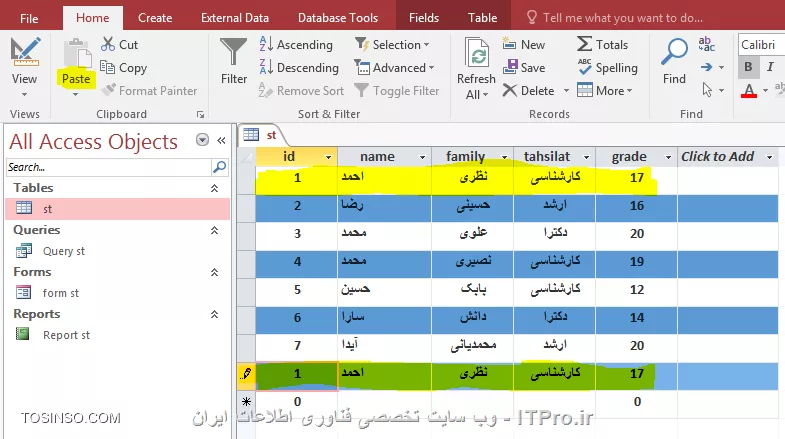Open the Filter funnel tool
785x439 pixels.
[234, 52]
